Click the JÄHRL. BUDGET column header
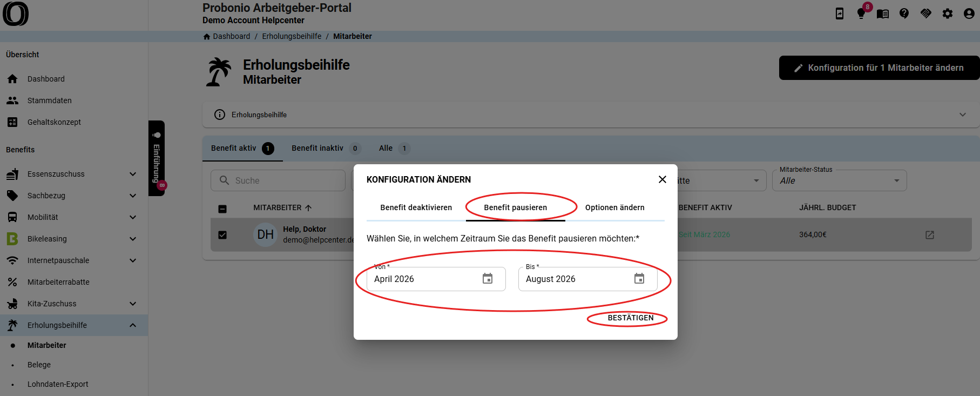The width and height of the screenshot is (980, 396). [x=828, y=207]
